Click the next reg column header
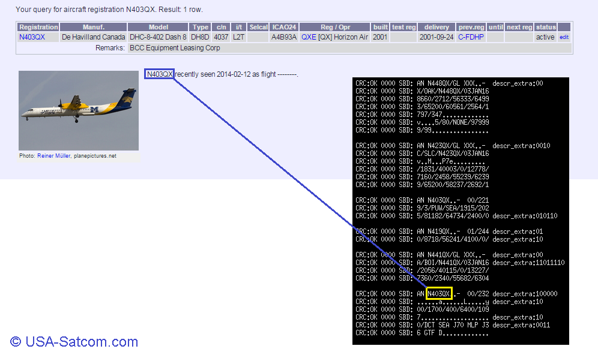 point(519,27)
